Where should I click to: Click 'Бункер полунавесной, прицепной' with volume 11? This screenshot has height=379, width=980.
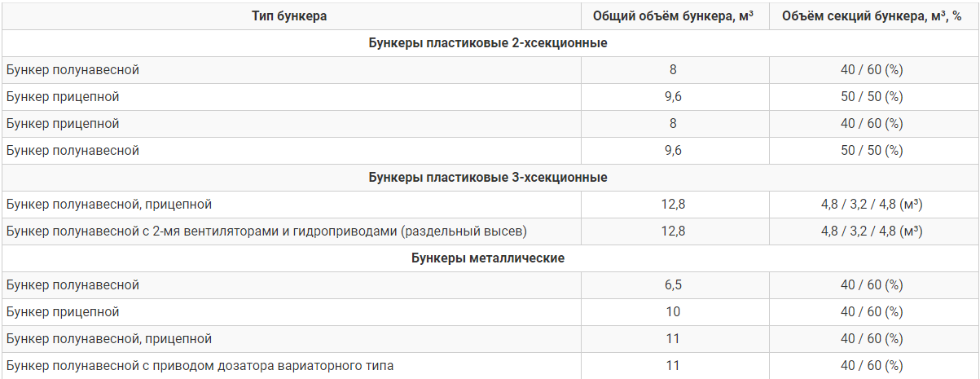(x=108, y=339)
